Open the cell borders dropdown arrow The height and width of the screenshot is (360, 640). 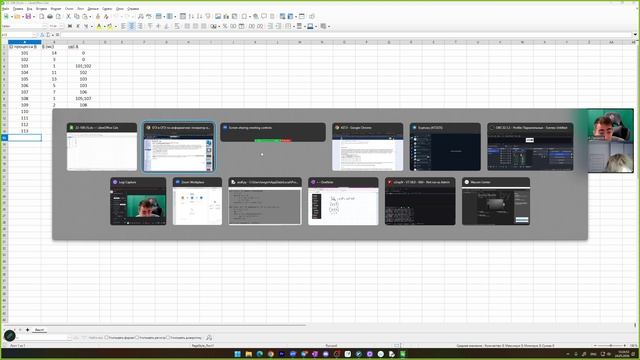tap(294, 26)
